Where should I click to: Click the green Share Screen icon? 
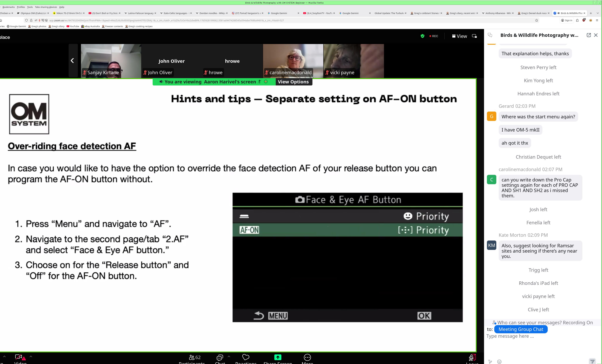278,357
